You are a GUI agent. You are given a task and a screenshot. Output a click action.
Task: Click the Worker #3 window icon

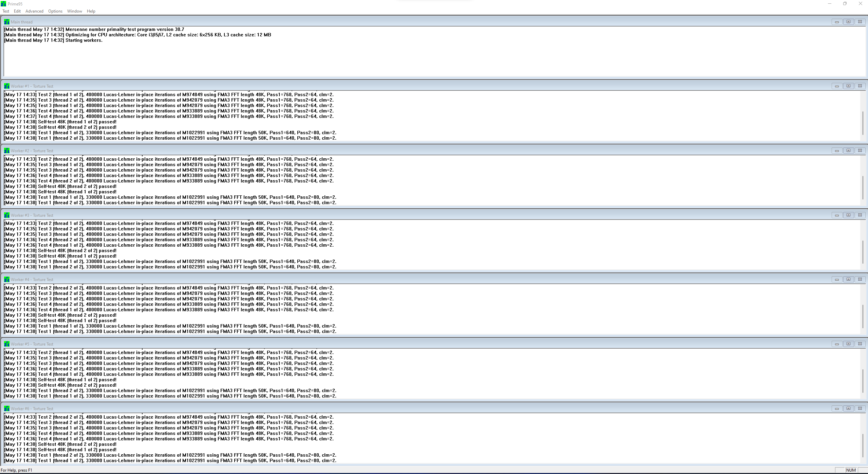click(x=6, y=215)
